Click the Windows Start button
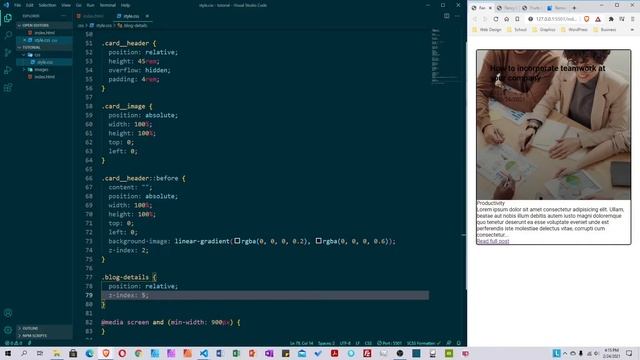 click(x=8, y=353)
